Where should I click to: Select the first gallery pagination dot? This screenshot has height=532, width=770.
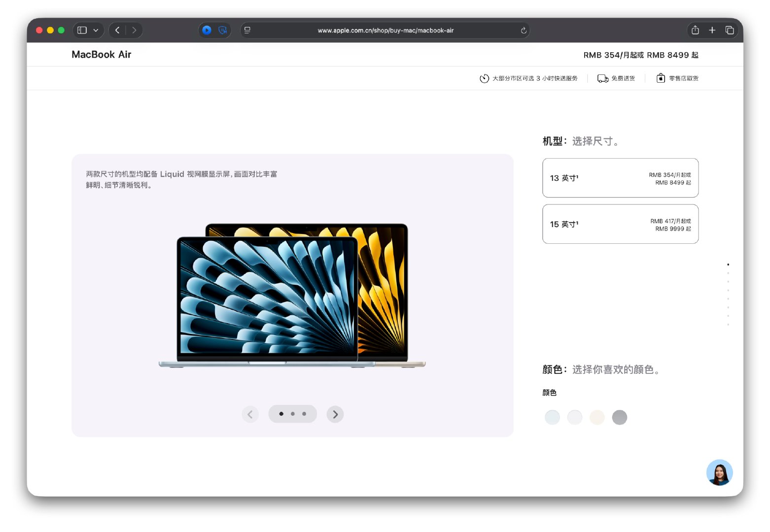(x=281, y=414)
